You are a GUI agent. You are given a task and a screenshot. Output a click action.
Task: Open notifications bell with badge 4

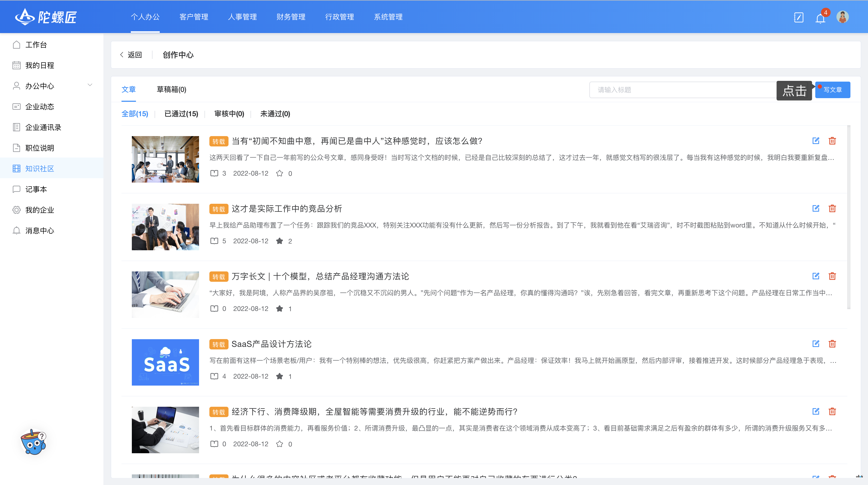pos(820,18)
